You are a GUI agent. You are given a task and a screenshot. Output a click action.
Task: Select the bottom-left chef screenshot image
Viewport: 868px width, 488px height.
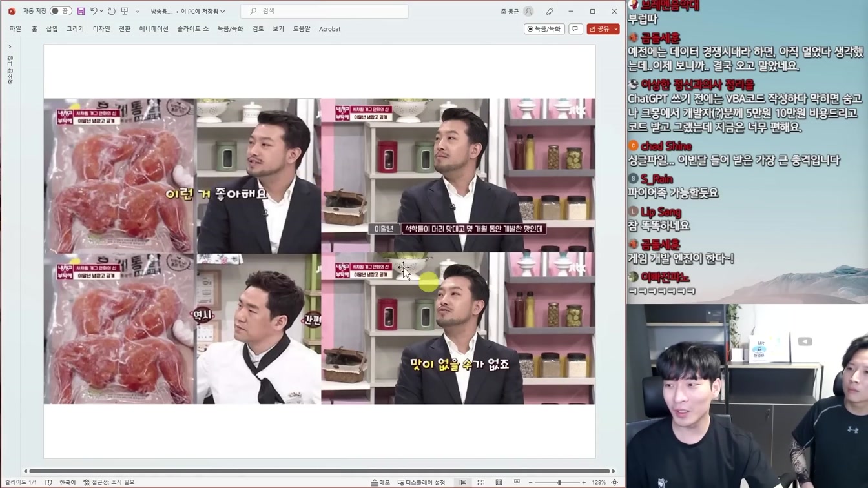pyautogui.click(x=258, y=328)
